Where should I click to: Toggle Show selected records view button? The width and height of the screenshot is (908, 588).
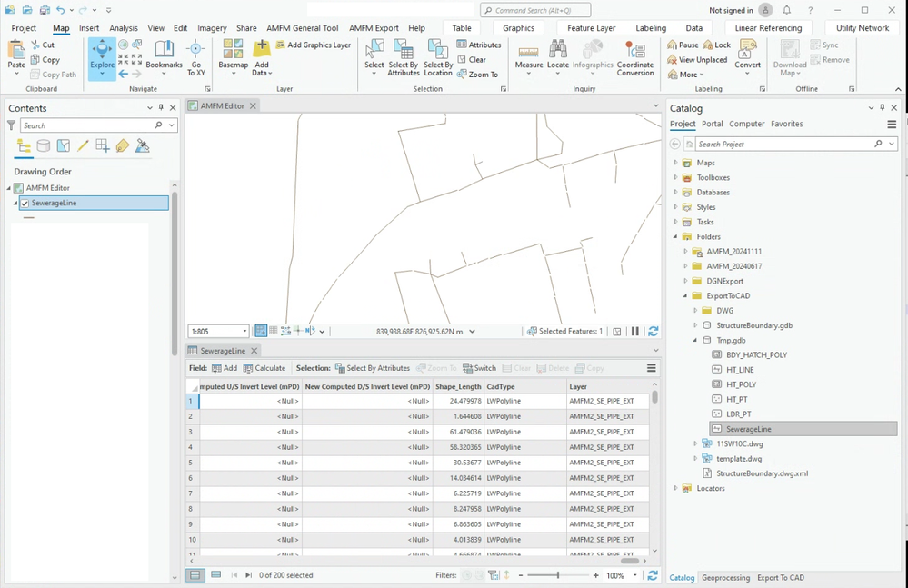(x=215, y=575)
